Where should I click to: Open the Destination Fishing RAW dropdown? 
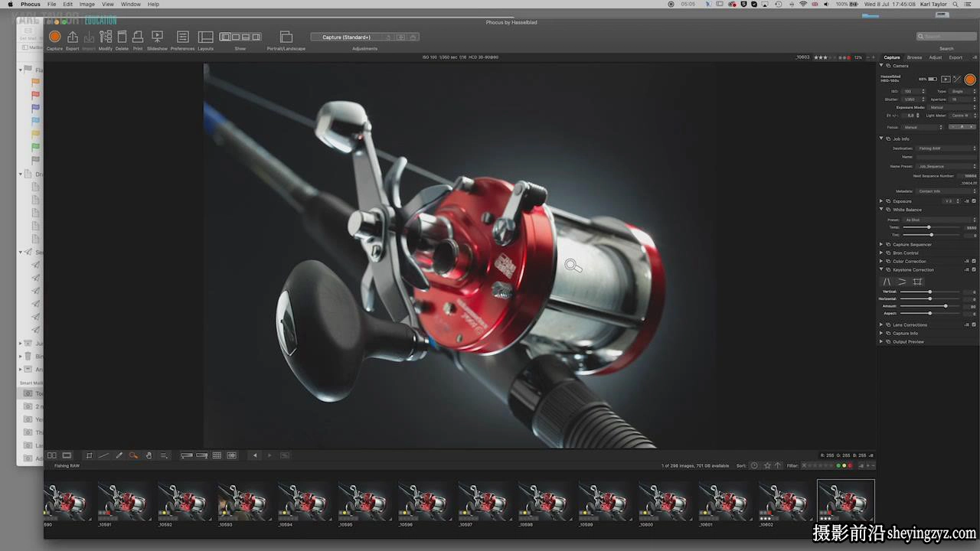click(946, 148)
